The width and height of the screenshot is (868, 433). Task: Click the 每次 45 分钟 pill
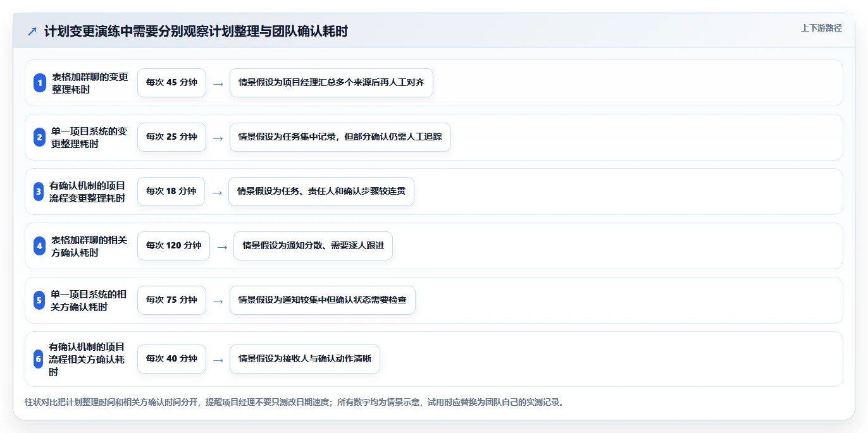tap(171, 83)
